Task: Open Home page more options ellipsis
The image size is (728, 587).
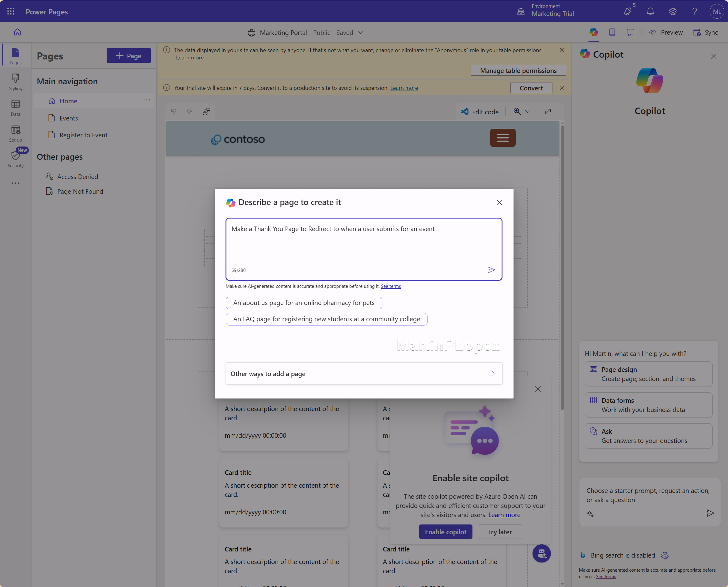Action: (147, 100)
